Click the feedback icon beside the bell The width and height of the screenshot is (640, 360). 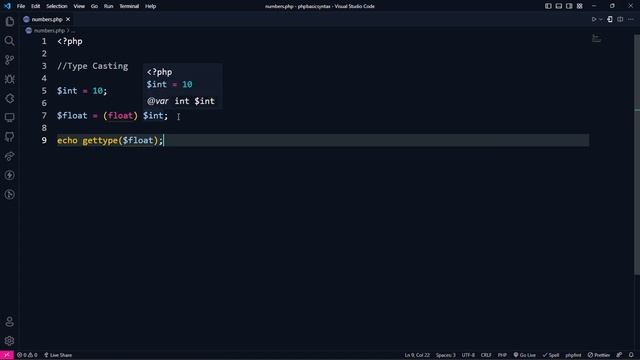coord(620,355)
